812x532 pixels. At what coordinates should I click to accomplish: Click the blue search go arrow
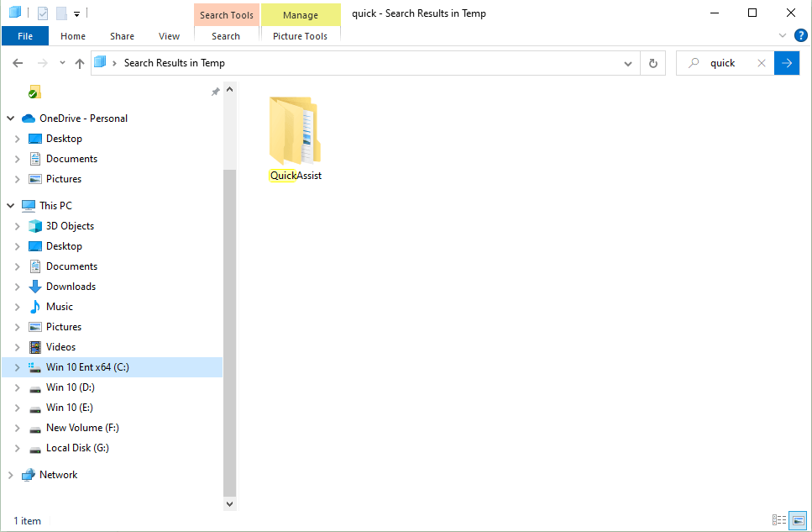[x=787, y=63]
